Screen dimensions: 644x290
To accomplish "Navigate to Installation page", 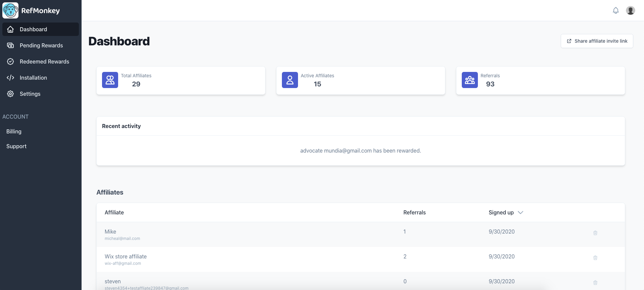I will tap(41, 78).
